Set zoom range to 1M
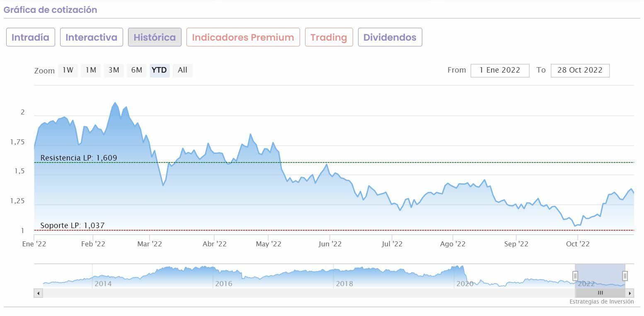Image resolution: width=644 pixels, height=316 pixels. 91,70
